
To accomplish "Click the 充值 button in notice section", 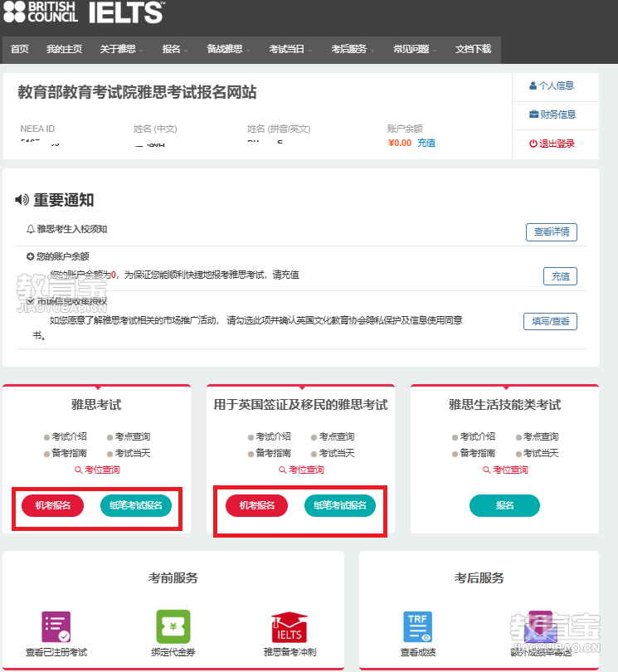I will (560, 276).
